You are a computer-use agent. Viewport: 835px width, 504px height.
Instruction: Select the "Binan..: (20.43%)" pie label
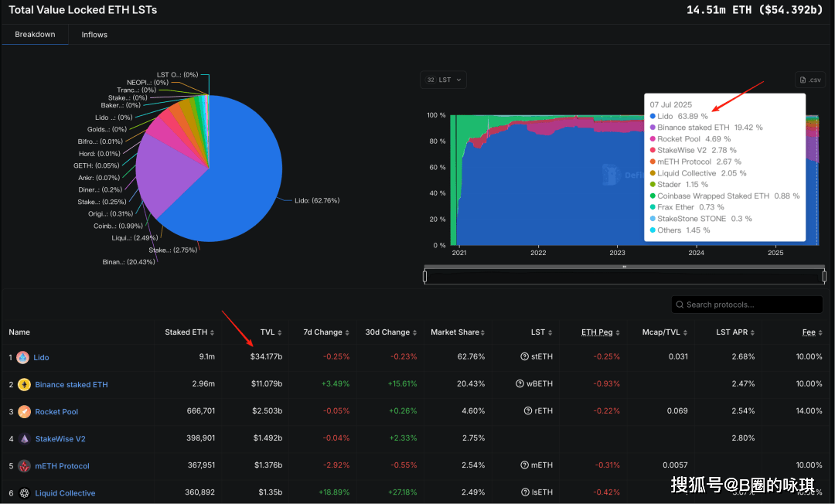[x=129, y=262]
